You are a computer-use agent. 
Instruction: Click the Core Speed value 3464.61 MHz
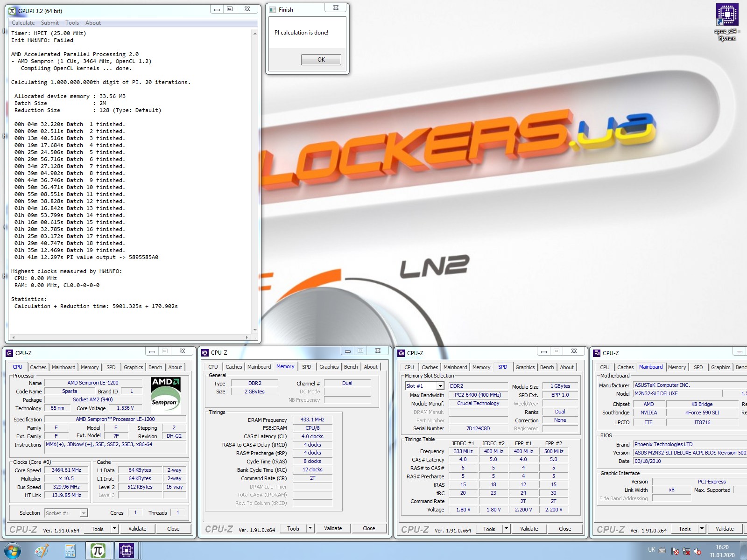[x=66, y=470]
